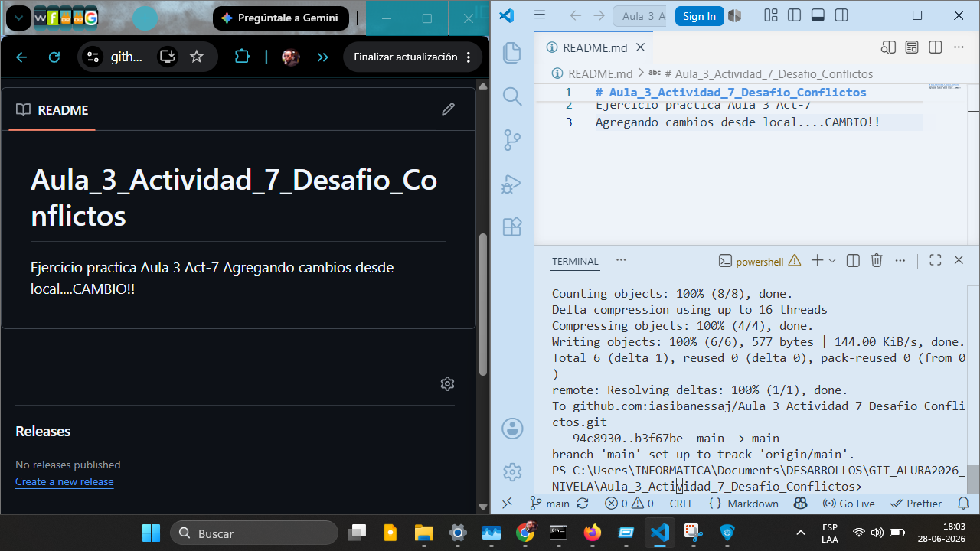Toggle the bottom panel visibility
Viewport: 980px width, 551px height.
coord(818,15)
